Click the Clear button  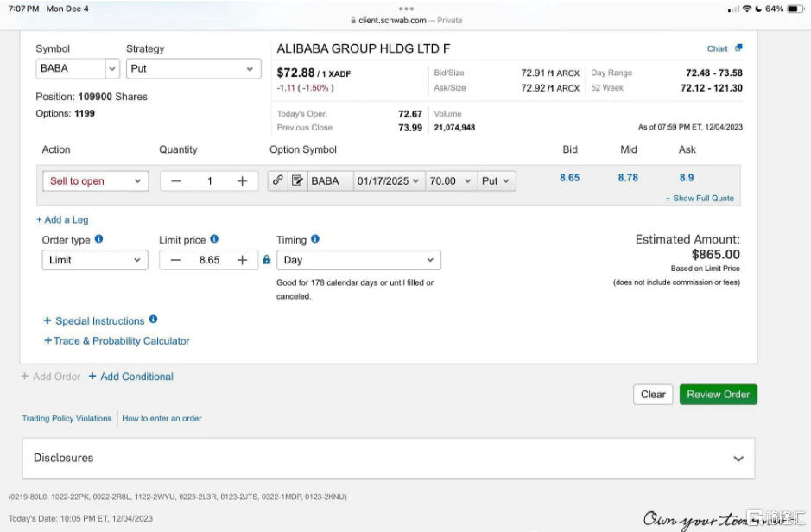point(653,395)
